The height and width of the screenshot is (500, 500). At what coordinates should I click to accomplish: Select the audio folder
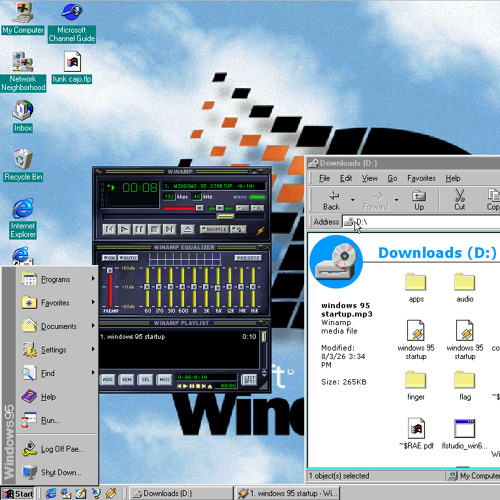pyautogui.click(x=465, y=288)
